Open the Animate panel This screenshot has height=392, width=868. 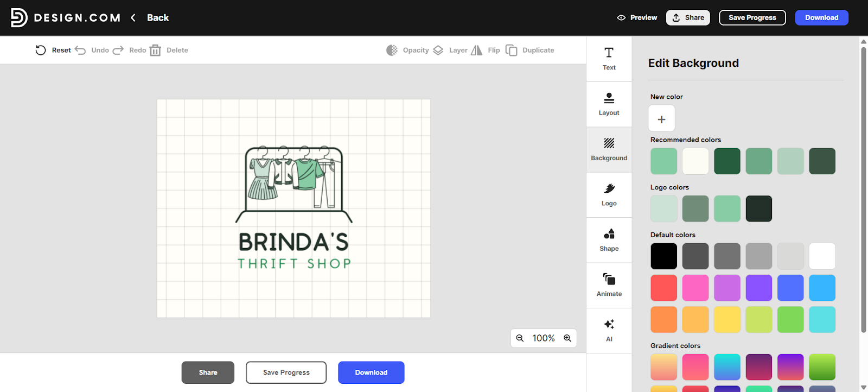point(609,285)
